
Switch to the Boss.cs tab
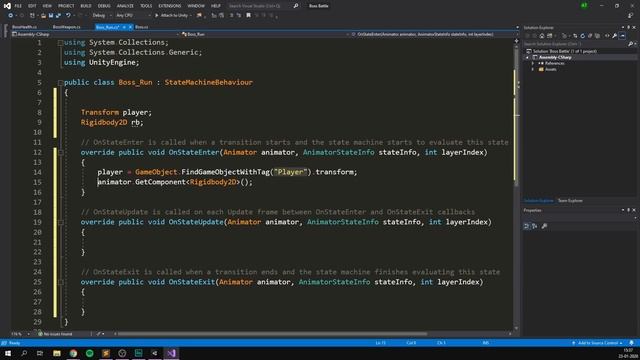[142, 27]
